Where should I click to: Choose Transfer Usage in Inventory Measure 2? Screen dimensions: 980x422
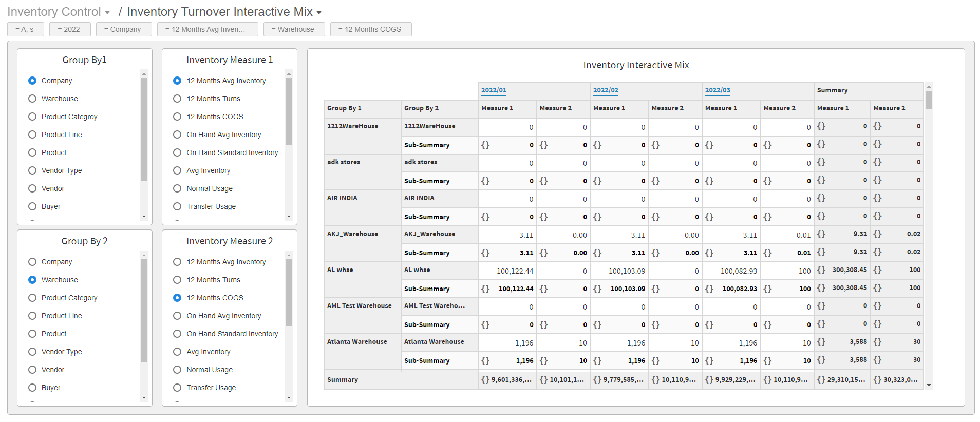point(177,388)
